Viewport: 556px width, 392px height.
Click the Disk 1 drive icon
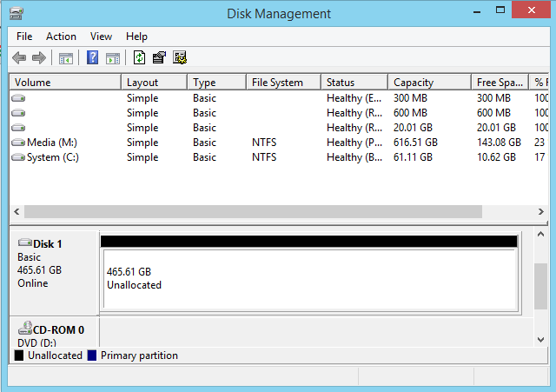(25, 243)
